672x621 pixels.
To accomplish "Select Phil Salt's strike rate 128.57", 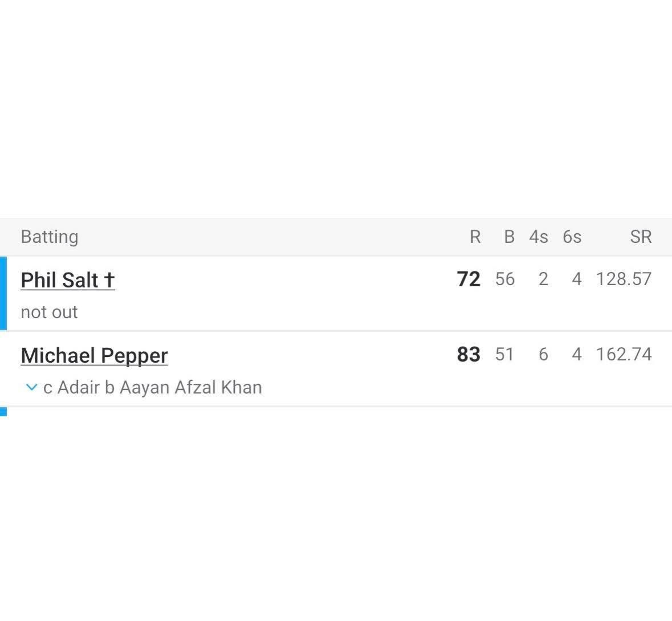I will pos(624,279).
